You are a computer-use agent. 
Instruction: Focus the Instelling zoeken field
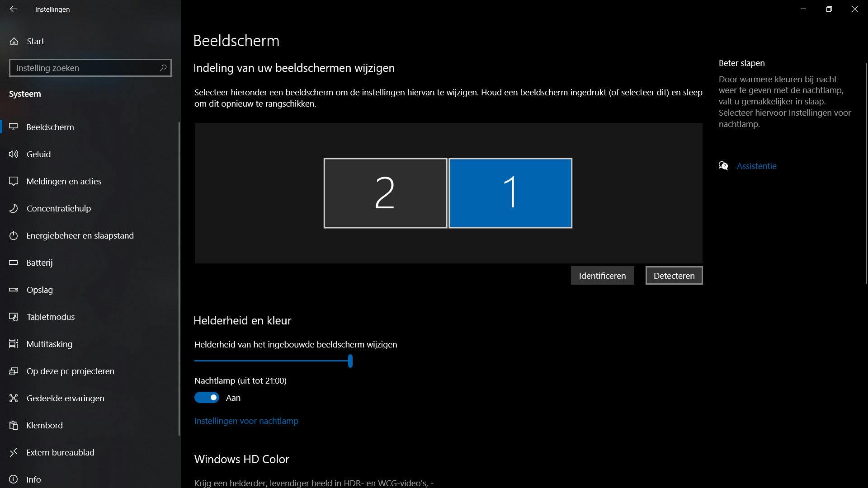tap(84, 68)
